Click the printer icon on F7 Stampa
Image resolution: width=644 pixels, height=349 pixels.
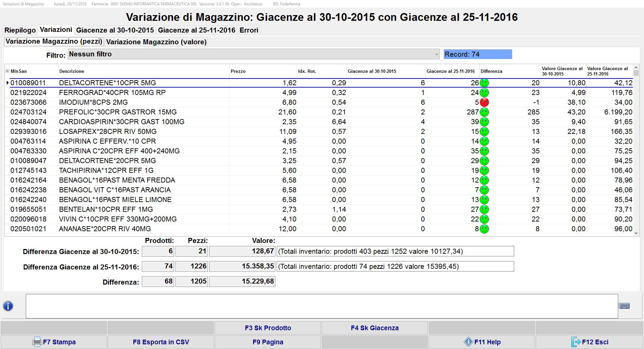pyautogui.click(x=37, y=342)
